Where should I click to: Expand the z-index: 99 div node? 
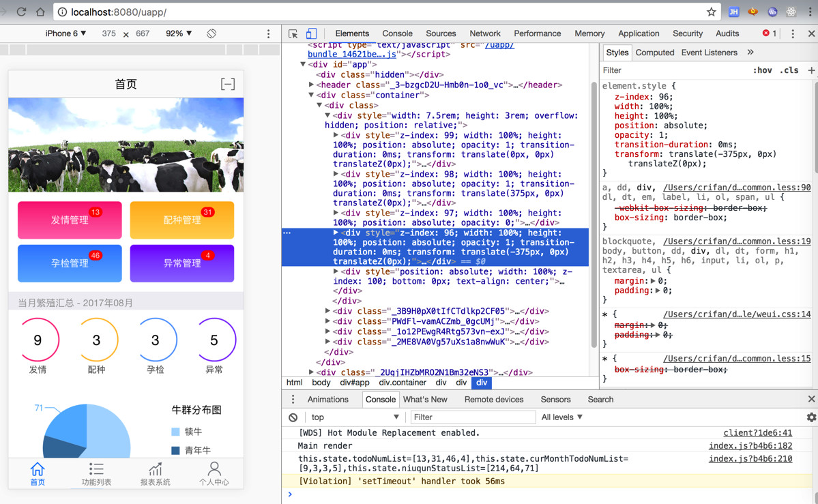336,135
